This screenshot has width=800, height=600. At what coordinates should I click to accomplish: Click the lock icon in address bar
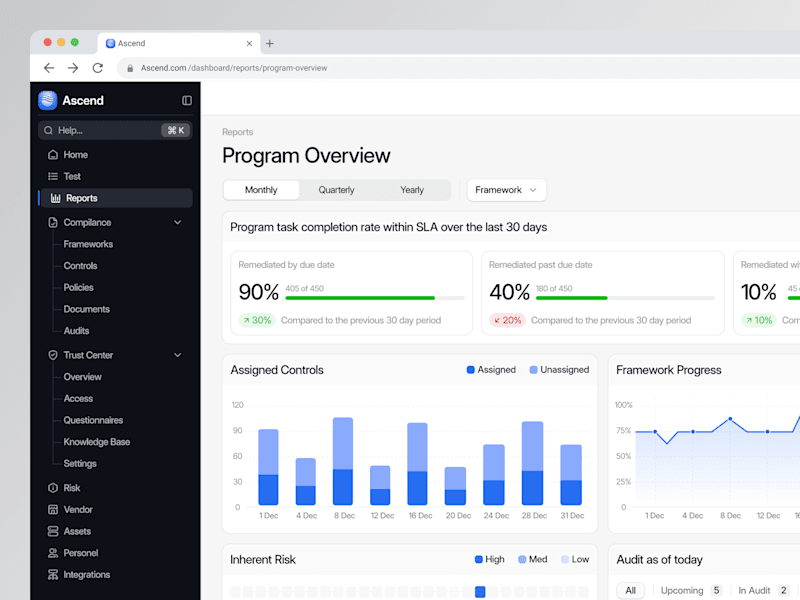point(130,68)
